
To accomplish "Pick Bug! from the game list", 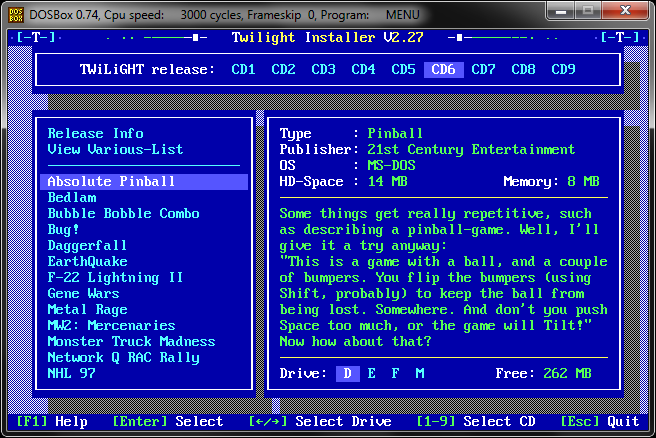I will (x=63, y=230).
